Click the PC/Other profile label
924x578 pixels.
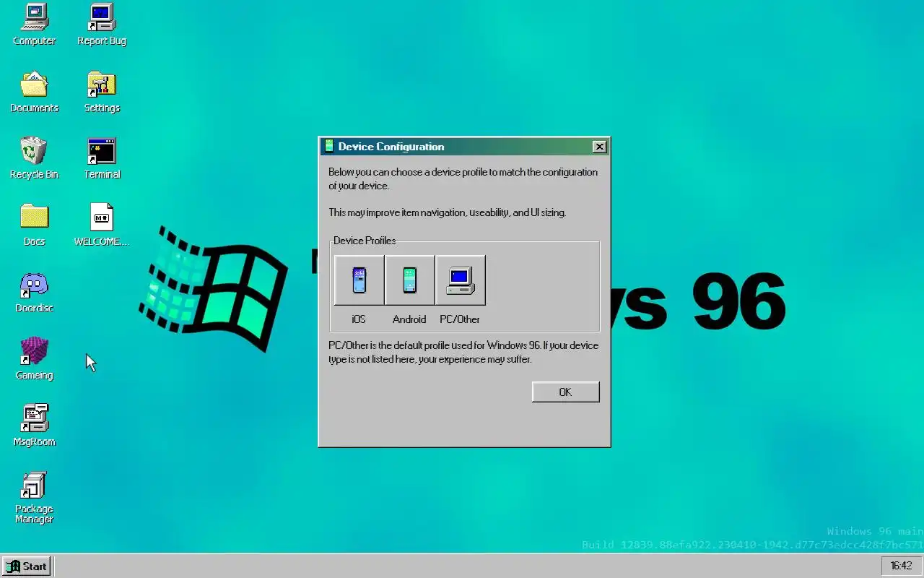(460, 319)
